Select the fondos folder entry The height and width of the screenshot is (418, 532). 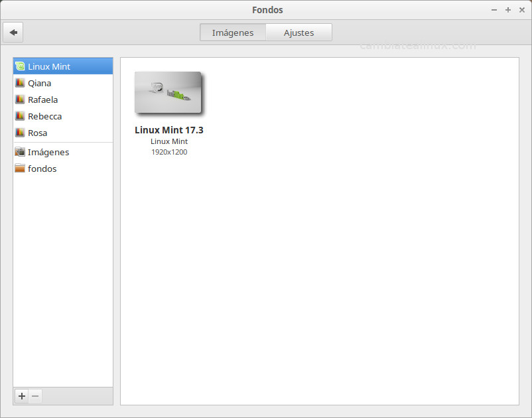click(x=63, y=169)
